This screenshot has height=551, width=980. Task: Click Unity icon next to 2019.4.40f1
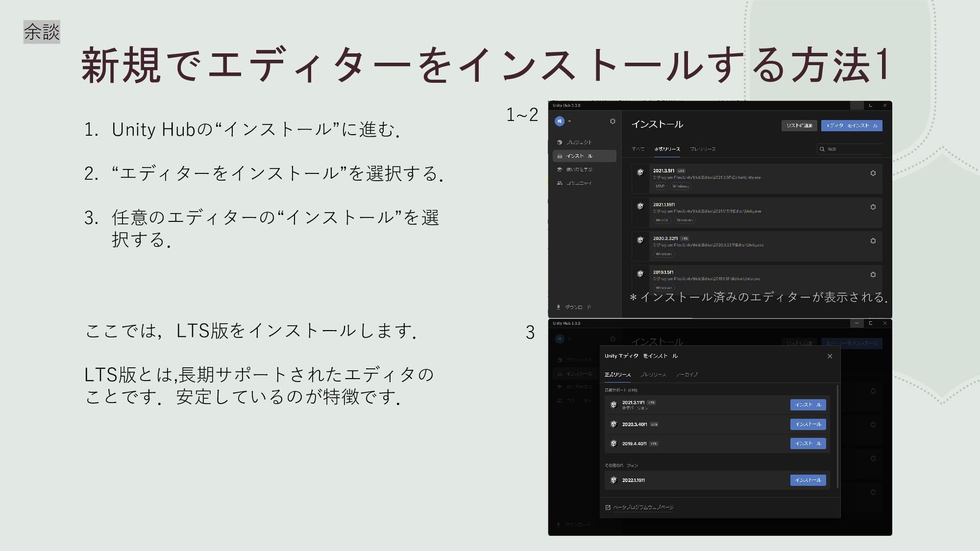click(x=614, y=443)
